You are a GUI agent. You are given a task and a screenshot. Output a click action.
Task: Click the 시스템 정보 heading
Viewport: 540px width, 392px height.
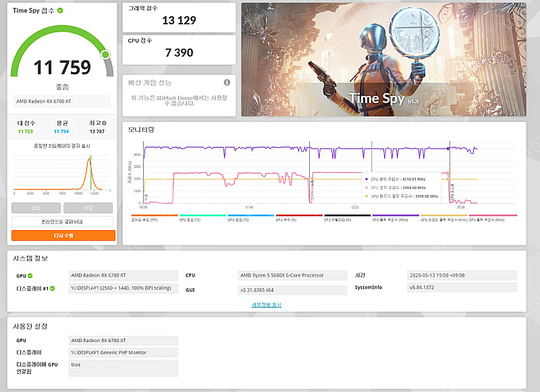pos(30,258)
